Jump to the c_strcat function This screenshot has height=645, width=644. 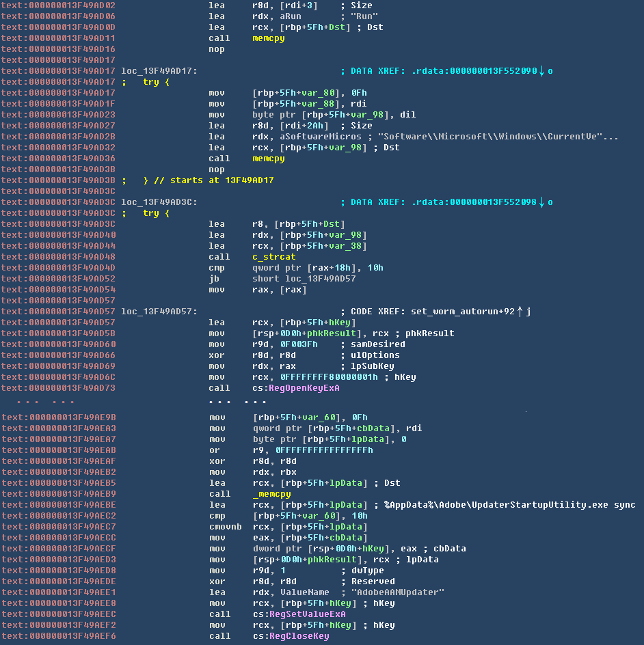tap(273, 257)
